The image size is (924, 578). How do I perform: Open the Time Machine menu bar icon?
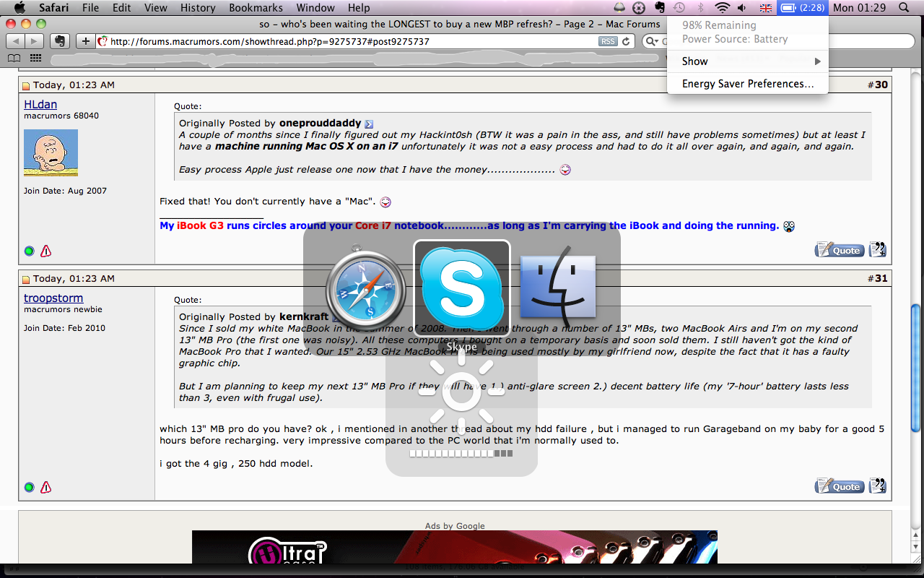click(679, 8)
